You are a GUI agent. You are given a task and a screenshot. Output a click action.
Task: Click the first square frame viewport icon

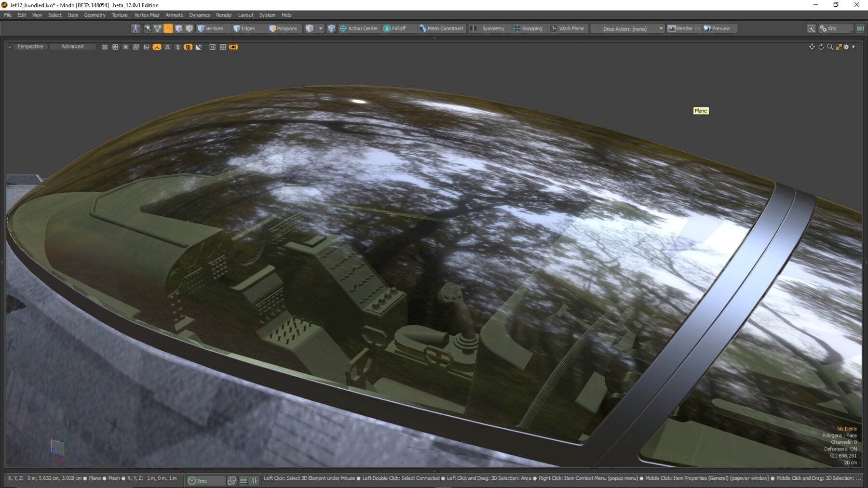212,47
